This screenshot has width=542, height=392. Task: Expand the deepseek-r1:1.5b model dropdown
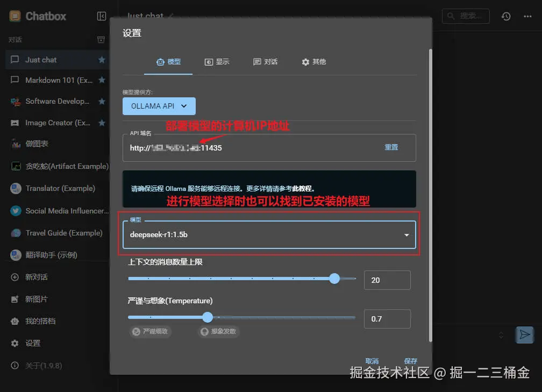[x=269, y=234]
